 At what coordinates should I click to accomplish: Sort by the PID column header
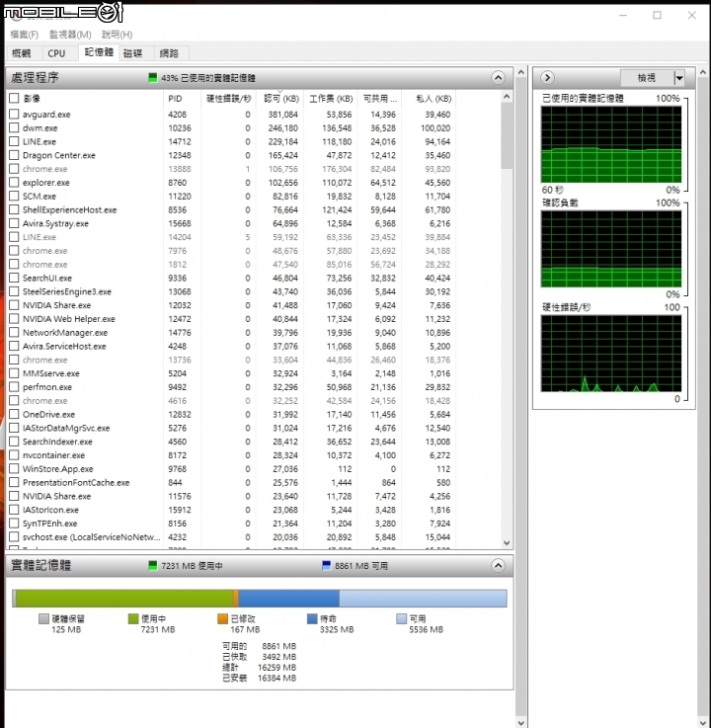181,99
